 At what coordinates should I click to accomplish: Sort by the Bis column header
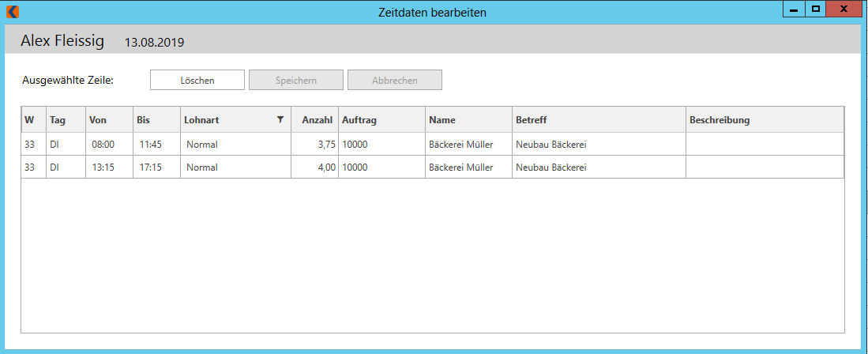(x=156, y=119)
